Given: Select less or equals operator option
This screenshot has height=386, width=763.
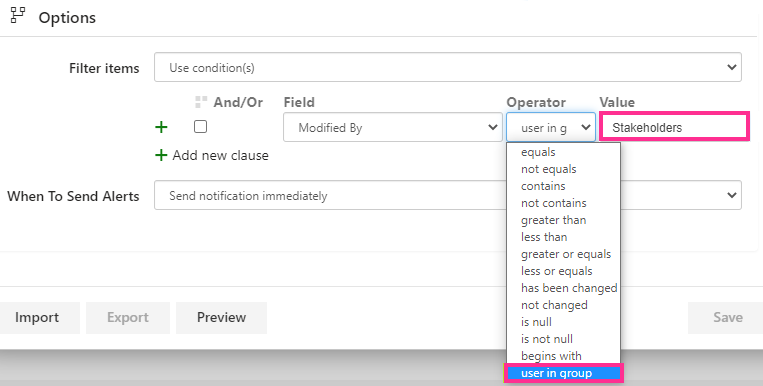Looking at the screenshot, I should click(563, 272).
